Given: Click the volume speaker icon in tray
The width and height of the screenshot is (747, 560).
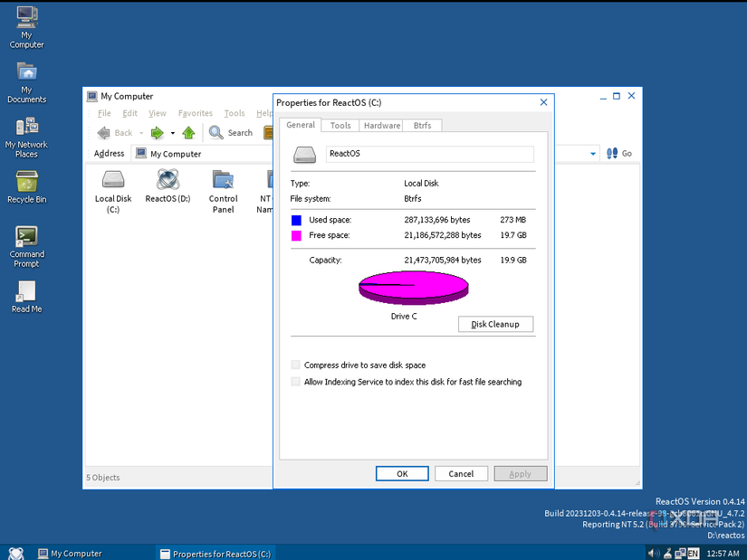Looking at the screenshot, I should (651, 553).
